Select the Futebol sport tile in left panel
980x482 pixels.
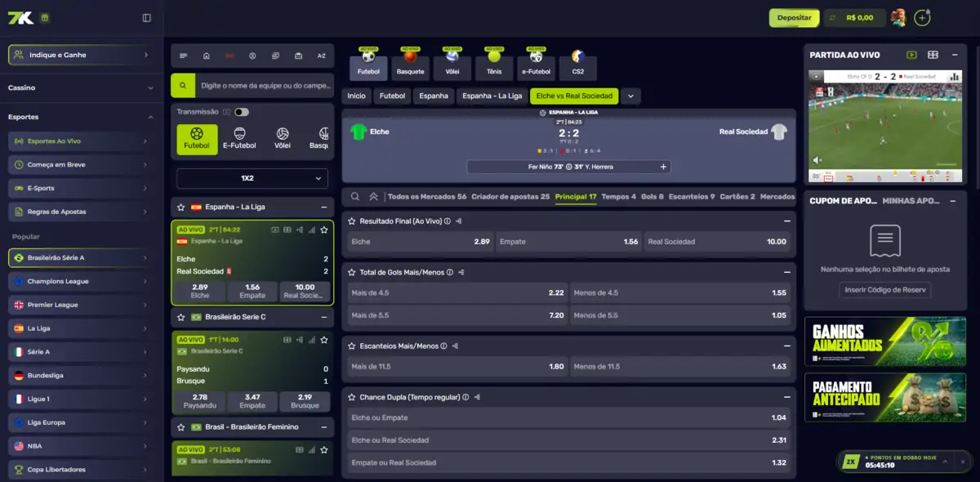[x=197, y=140]
